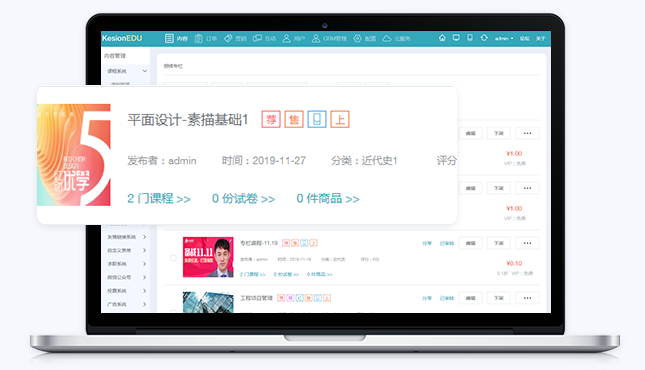Open the 互动 section in top navigation
Viewport: 645px width, 370px height.
264,38
